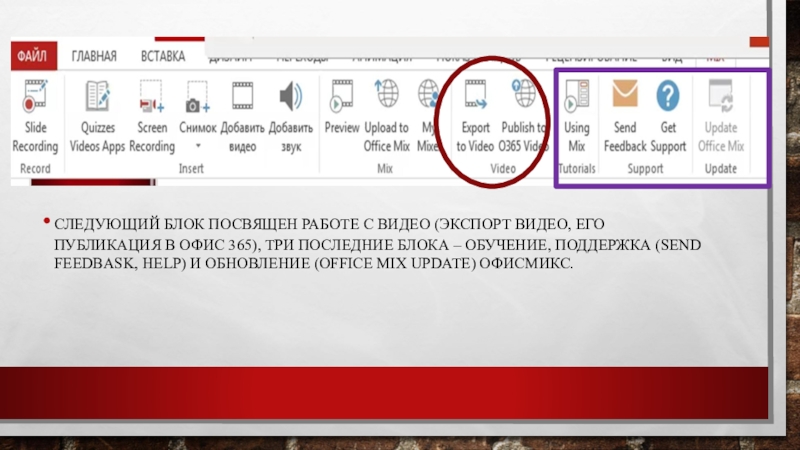Click Добавить видео icon
800x450 pixels.
coord(243,98)
